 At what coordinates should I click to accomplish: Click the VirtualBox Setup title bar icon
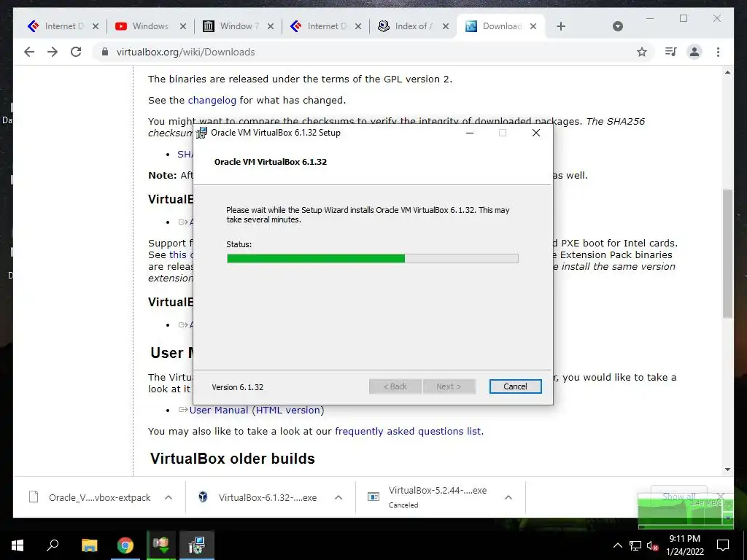[201, 133]
